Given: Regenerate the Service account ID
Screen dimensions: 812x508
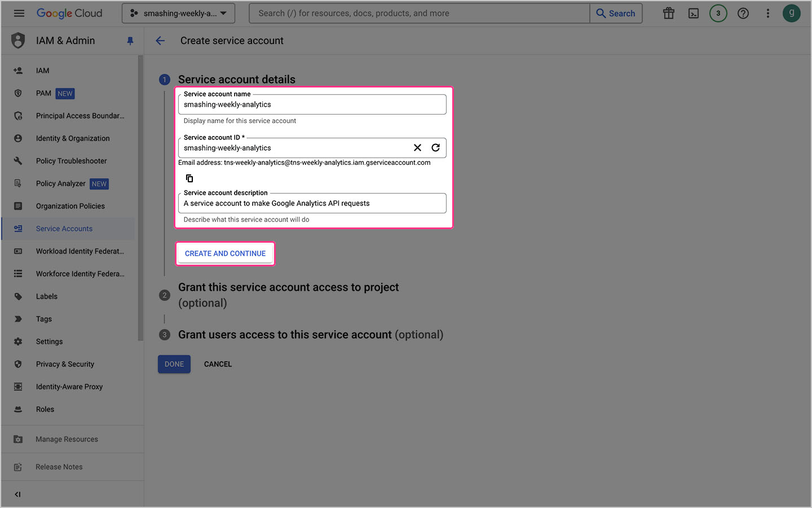Looking at the screenshot, I should pyautogui.click(x=435, y=147).
